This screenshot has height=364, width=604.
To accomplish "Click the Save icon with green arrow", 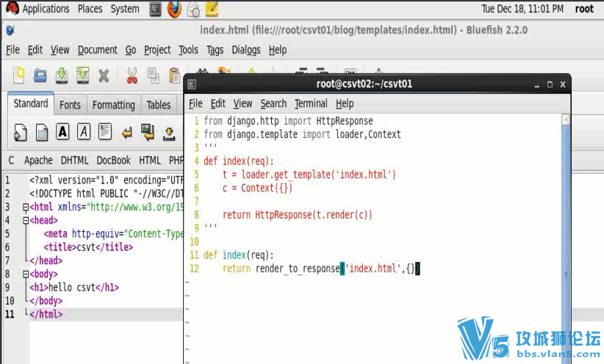I will click(61, 76).
